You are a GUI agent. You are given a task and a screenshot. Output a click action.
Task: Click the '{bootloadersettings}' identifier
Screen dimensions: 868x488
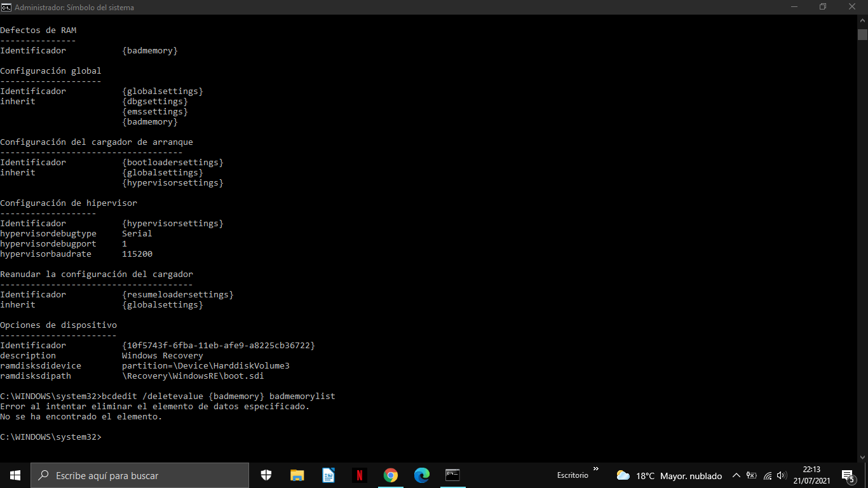[x=173, y=162]
